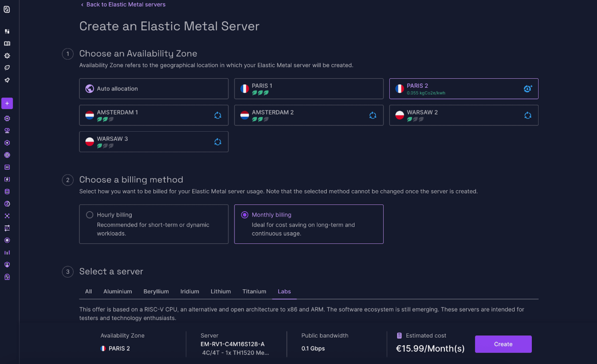597x364 pixels.
Task: Click the purple plus create button in sidebar
Action: [7, 103]
